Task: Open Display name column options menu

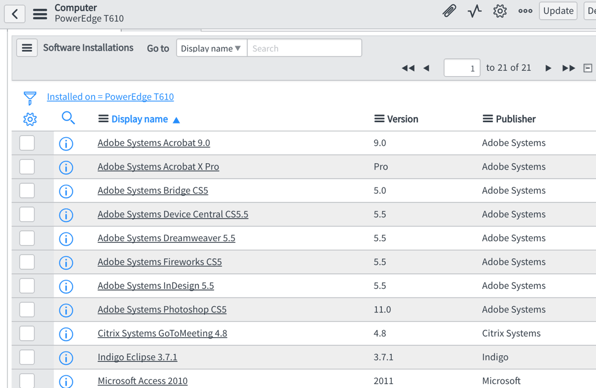Action: (x=103, y=119)
